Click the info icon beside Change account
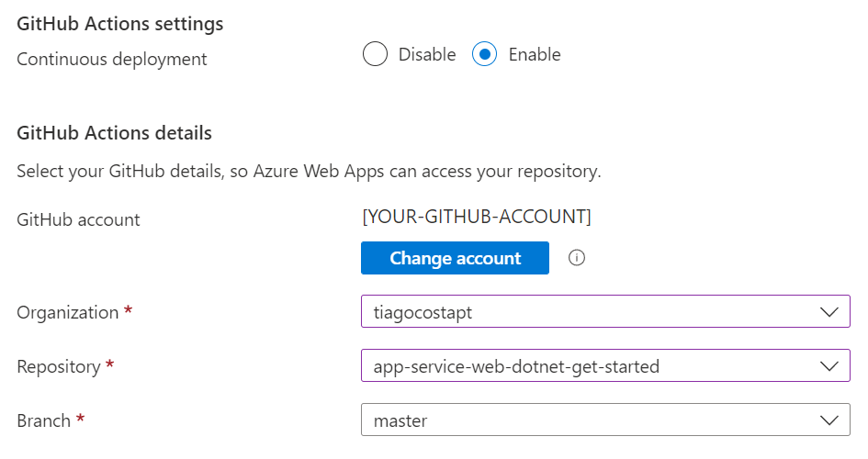The width and height of the screenshot is (868, 459). [577, 258]
